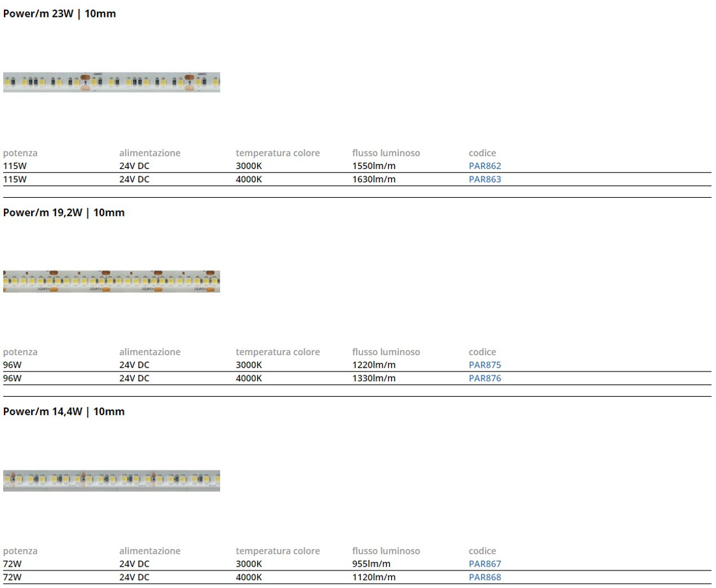Click the 4000K value in PAR868 row

coord(249,577)
